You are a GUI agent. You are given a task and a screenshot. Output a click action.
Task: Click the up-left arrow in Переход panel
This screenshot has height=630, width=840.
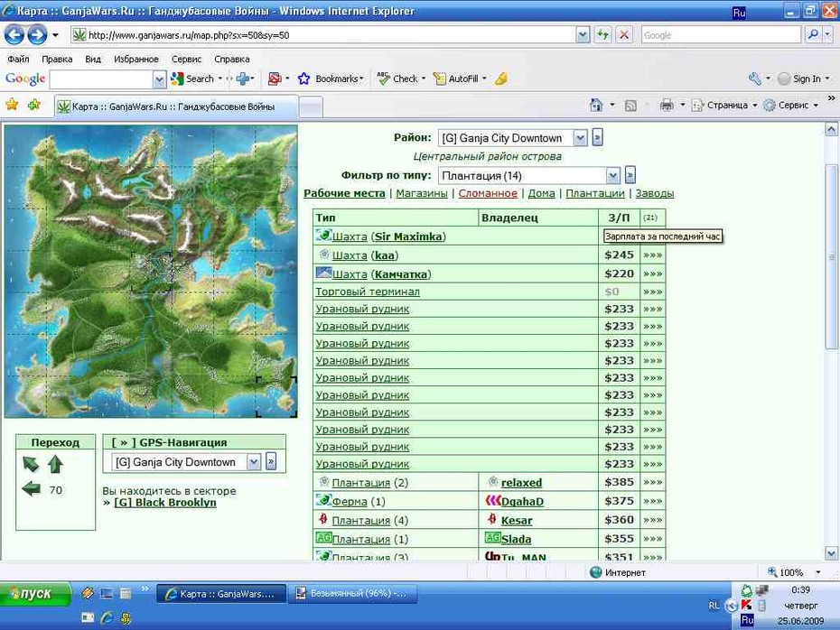[31, 464]
